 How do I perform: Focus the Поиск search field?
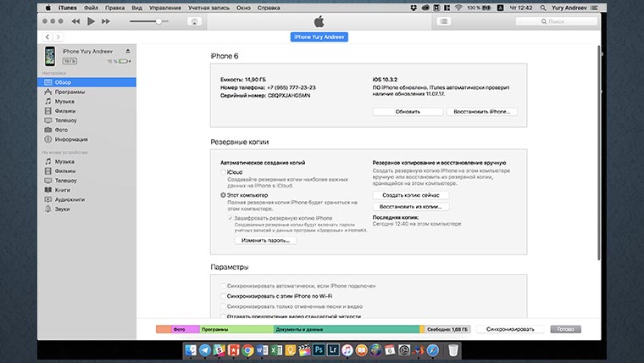557,21
